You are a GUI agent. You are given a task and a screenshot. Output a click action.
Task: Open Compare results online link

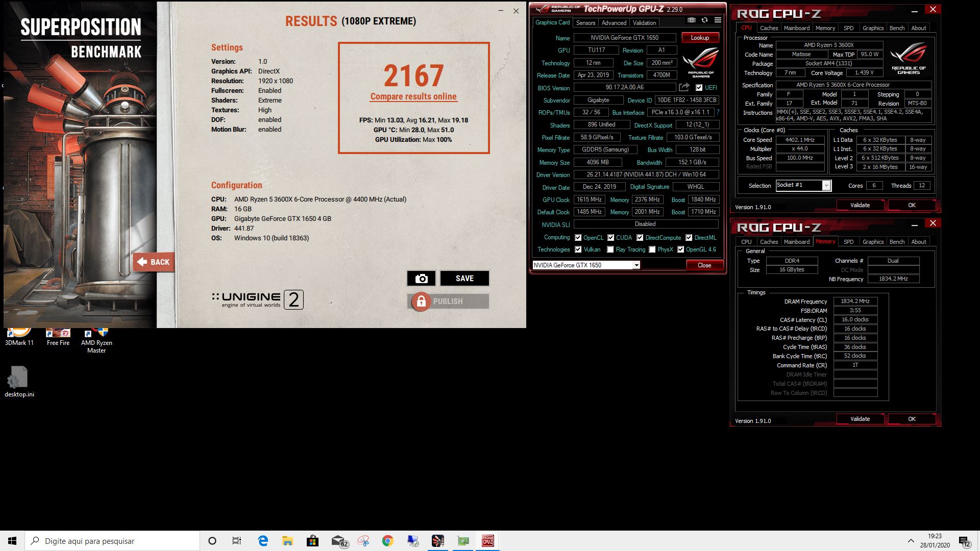413,96
